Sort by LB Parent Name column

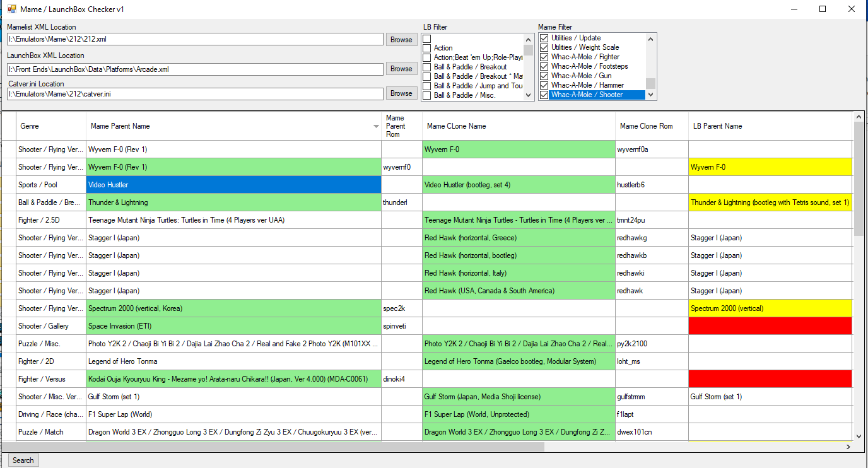click(770, 126)
